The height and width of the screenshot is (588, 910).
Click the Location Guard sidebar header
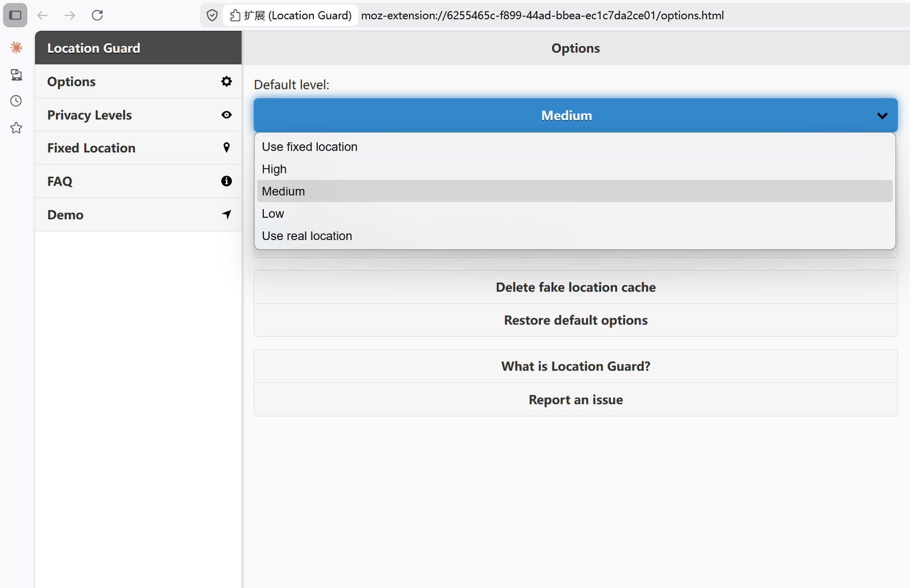[138, 48]
